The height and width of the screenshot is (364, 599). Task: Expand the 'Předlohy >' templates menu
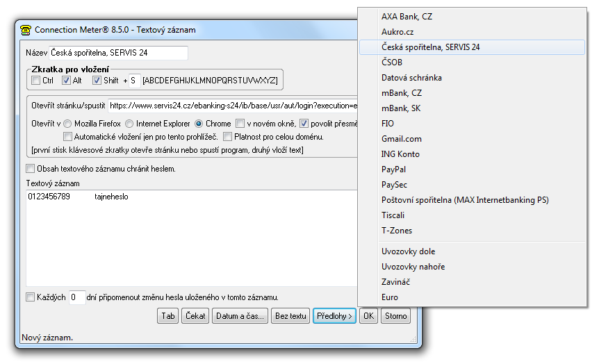334,316
